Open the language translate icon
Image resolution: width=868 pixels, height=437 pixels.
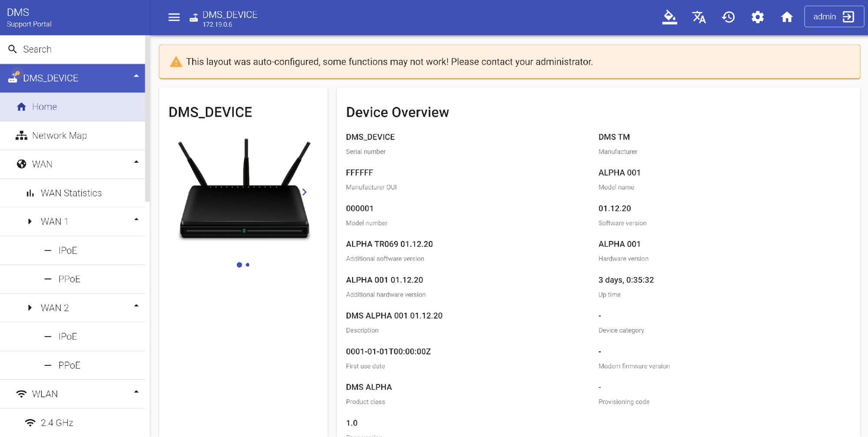pyautogui.click(x=699, y=17)
